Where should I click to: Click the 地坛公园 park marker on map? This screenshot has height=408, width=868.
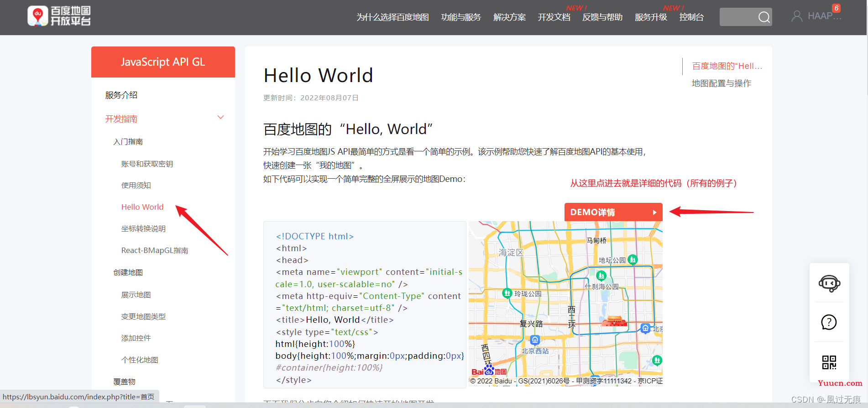[x=633, y=259]
